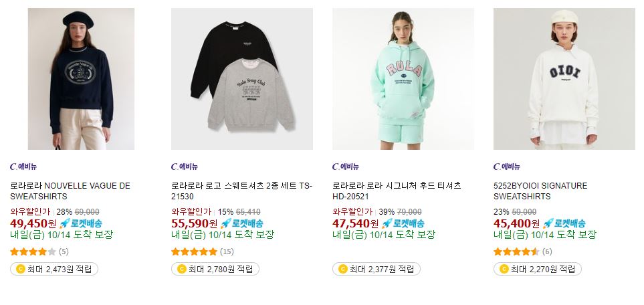Click the C.에비뉴 logo above 2종 세트 TS-21530
The height and width of the screenshot is (305, 644).
click(x=185, y=167)
